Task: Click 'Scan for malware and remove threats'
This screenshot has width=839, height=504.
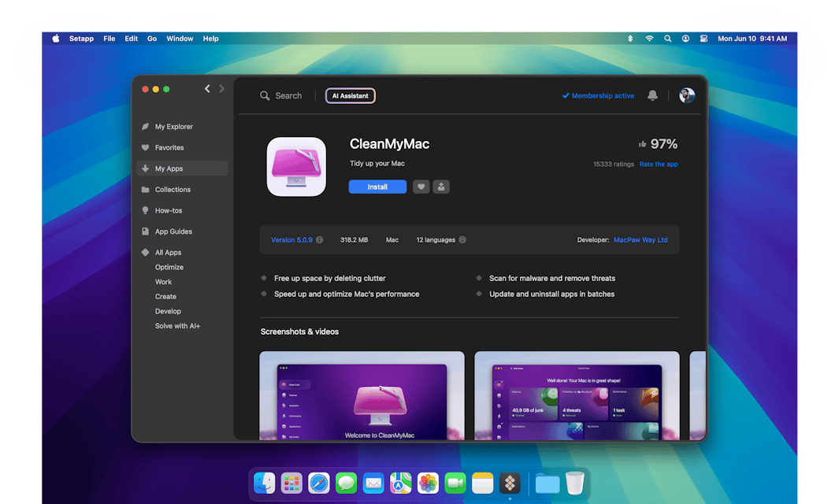Action: coord(552,278)
